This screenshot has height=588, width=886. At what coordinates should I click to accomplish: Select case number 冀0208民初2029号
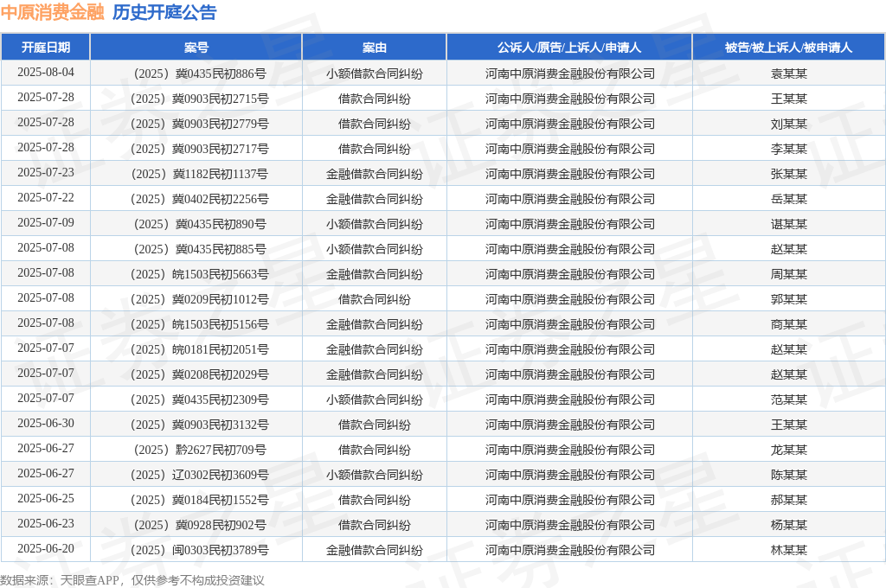(x=200, y=374)
